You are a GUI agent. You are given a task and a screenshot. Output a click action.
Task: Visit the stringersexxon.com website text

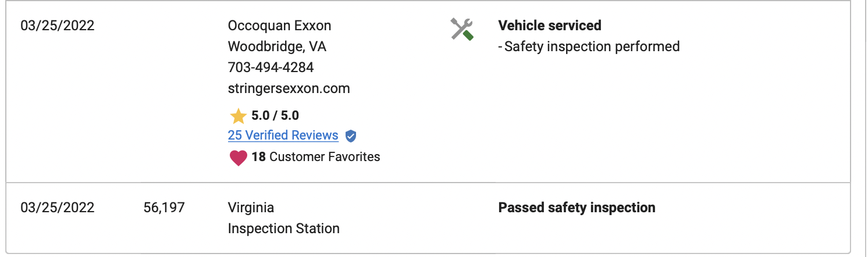(x=289, y=89)
